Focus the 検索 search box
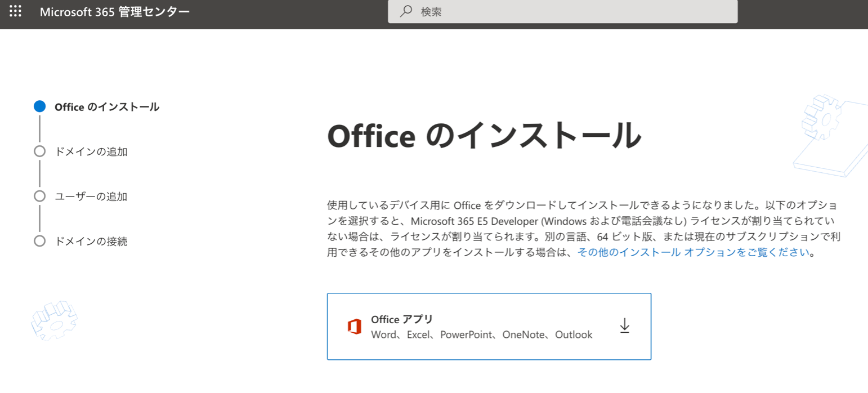This screenshot has height=393, width=868. tap(562, 11)
